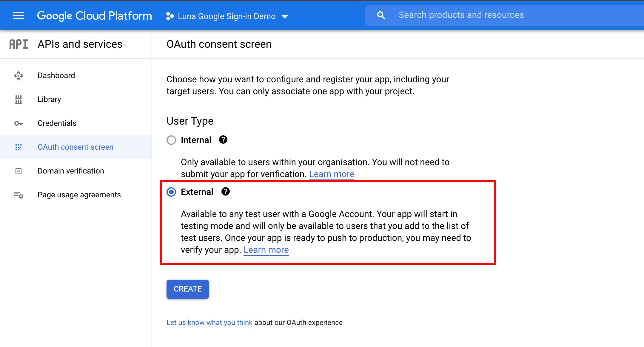644x347 pixels.
Task: Open Learn more link under External
Action: (266, 250)
